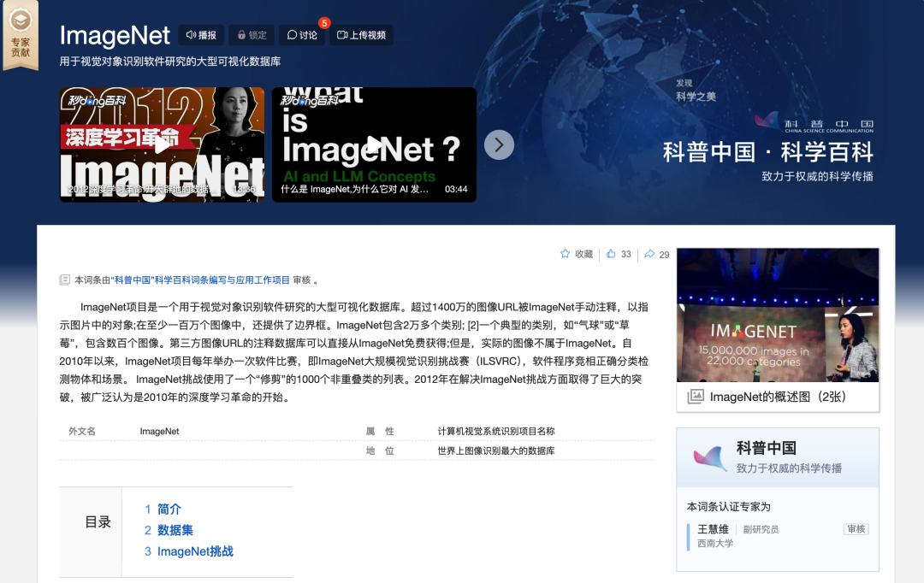Click the gallery picture icon beside 概述图
The width and height of the screenshot is (924, 583).
[696, 397]
